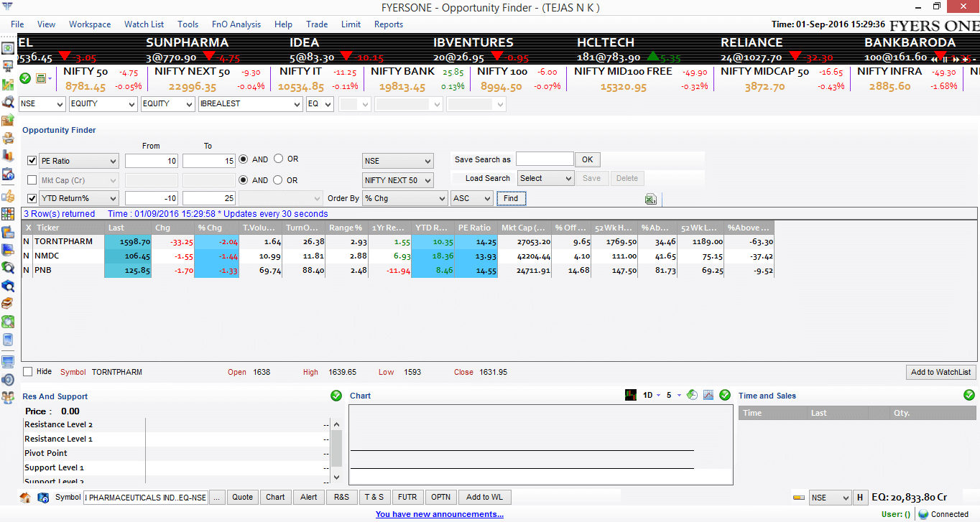Click the FUTR button
The image size is (980, 522).
coord(407,497)
